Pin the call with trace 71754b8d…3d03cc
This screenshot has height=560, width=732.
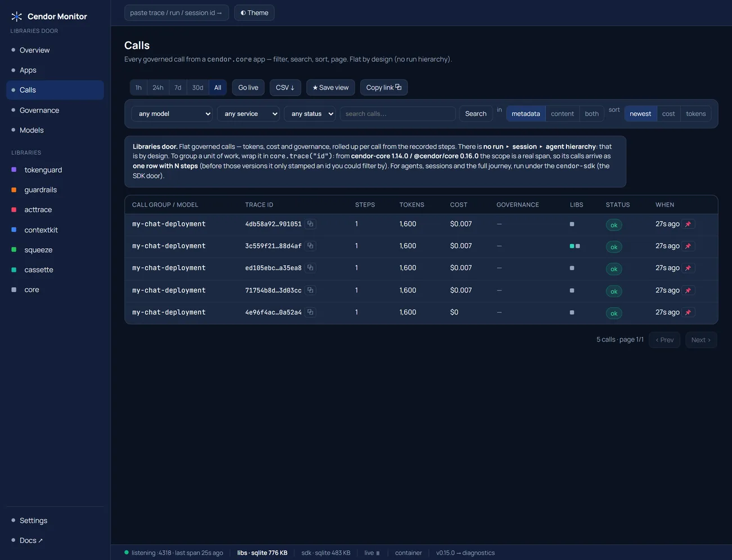(688, 290)
